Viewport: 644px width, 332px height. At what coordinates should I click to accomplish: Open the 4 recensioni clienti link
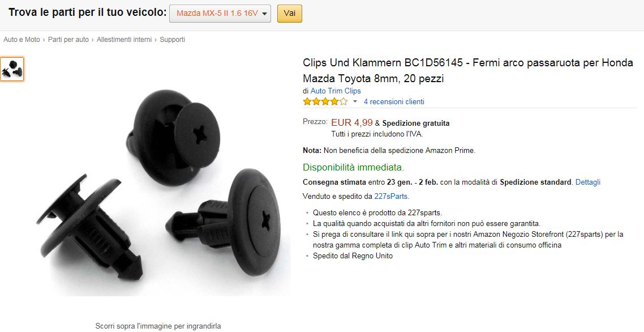(x=394, y=101)
